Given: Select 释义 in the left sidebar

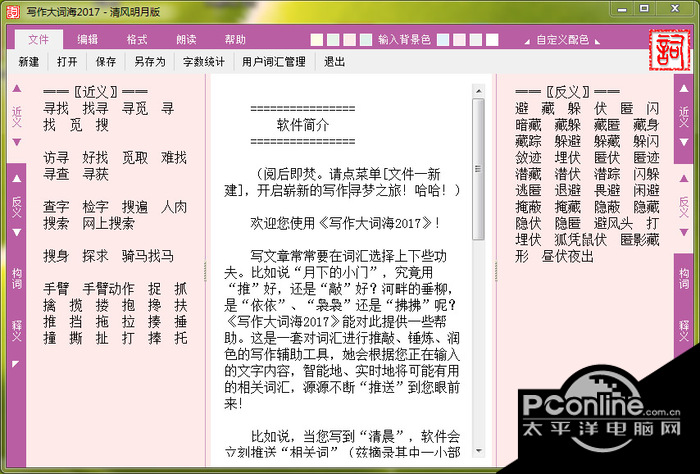Looking at the screenshot, I should coord(17,330).
